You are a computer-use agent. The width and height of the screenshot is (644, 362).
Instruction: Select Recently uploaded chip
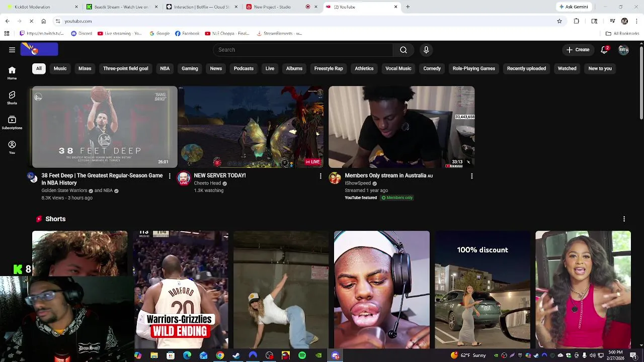(x=526, y=68)
